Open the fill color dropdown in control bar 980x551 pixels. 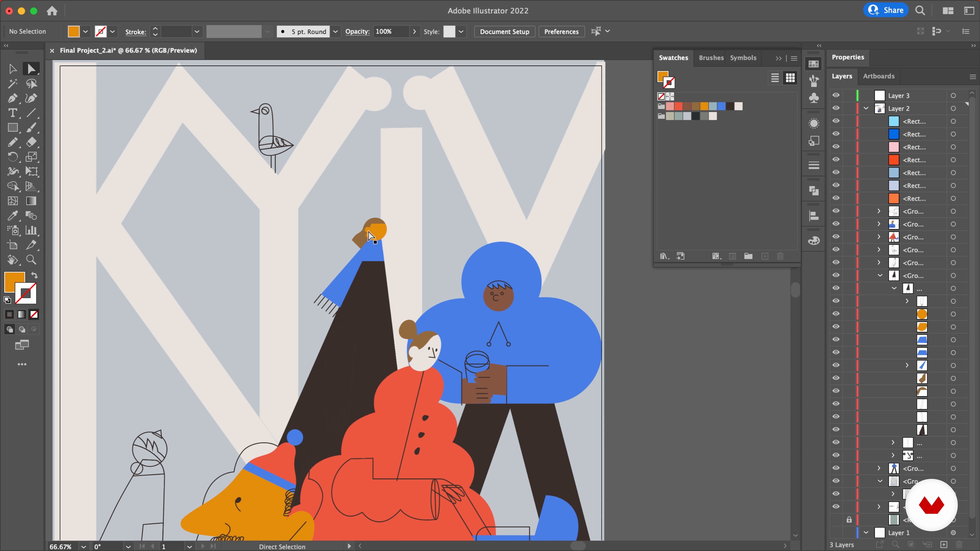(85, 32)
